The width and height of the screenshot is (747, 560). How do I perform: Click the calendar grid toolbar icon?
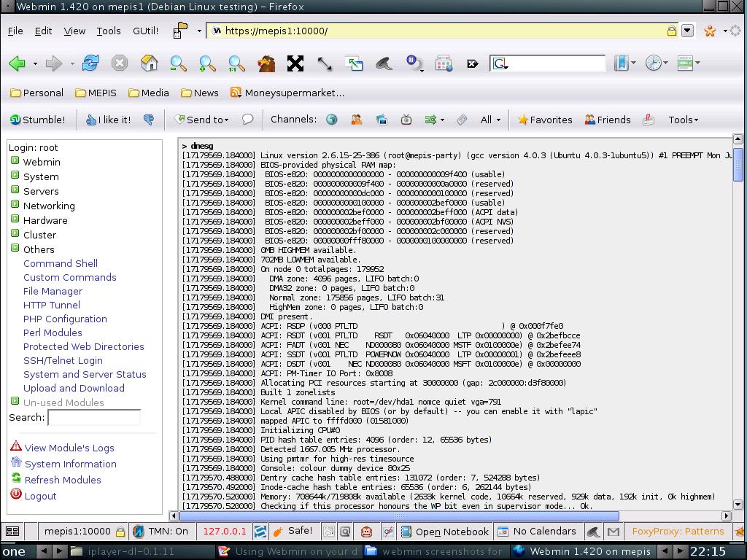click(x=444, y=63)
